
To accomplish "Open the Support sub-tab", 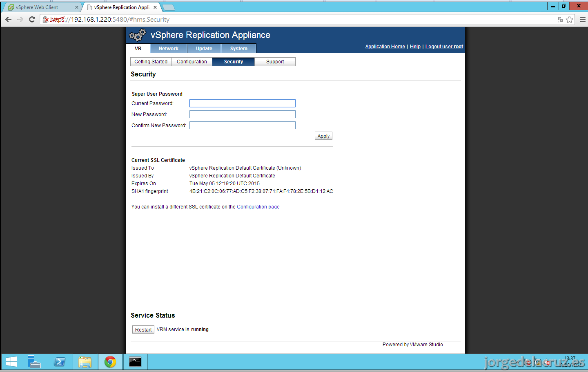I will click(275, 62).
